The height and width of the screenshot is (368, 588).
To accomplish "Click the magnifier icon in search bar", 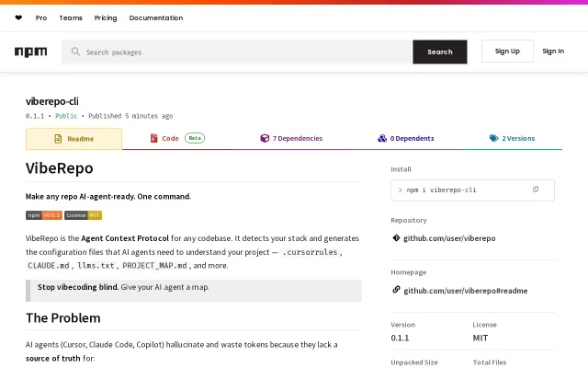I will tap(75, 52).
